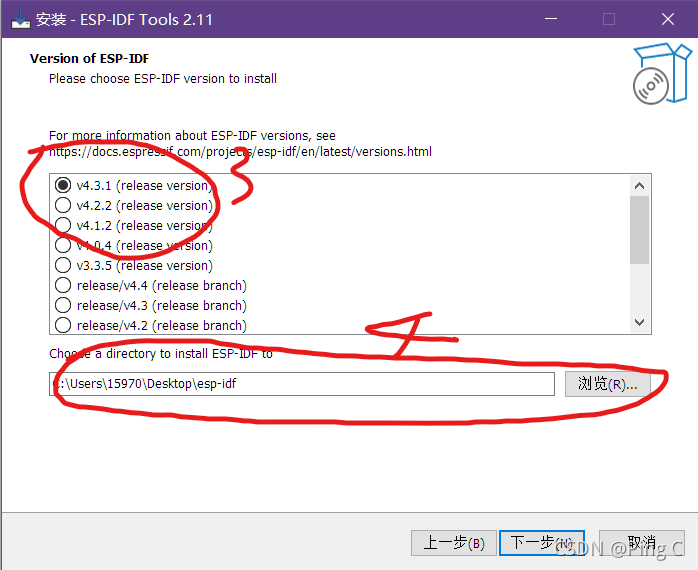Select release/v4.3 release branch option
This screenshot has height=570, width=698.
(x=63, y=305)
